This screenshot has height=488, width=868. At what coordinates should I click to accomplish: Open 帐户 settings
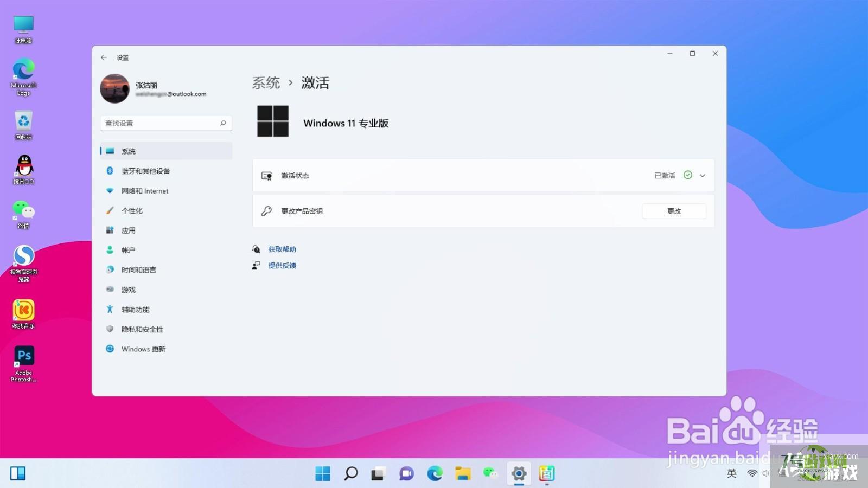(166, 250)
